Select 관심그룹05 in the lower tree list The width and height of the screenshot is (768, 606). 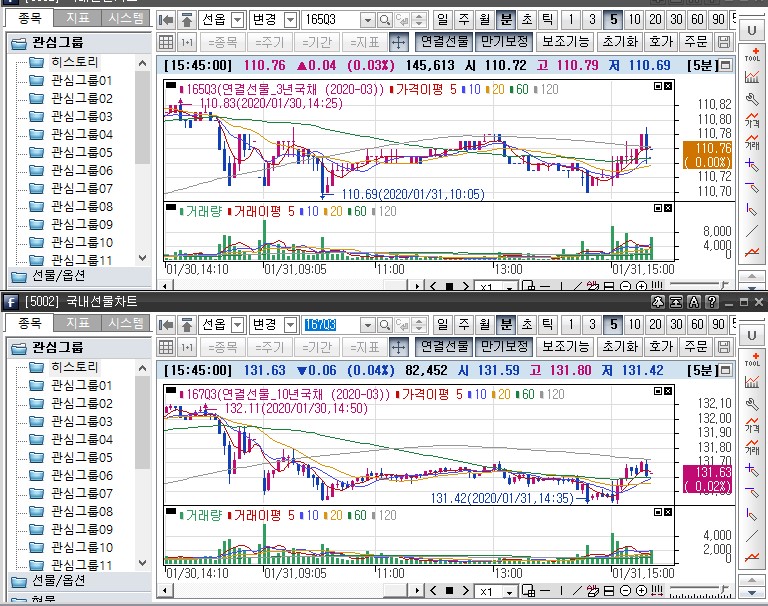81,457
